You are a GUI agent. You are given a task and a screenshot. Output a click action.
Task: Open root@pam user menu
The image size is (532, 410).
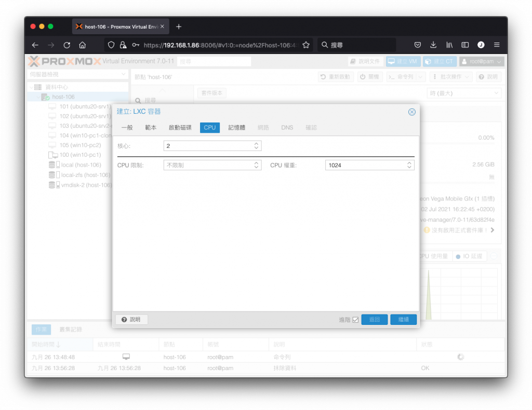[482, 61]
